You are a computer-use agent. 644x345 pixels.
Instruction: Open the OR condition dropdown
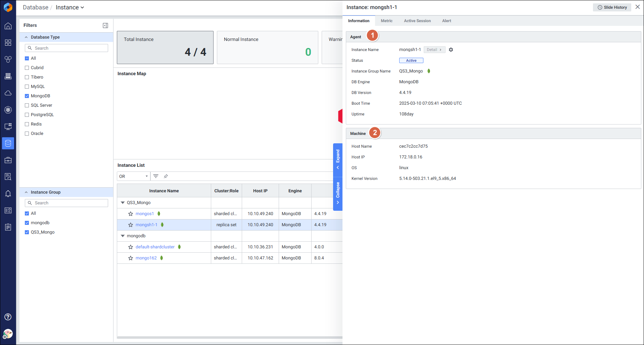click(133, 176)
